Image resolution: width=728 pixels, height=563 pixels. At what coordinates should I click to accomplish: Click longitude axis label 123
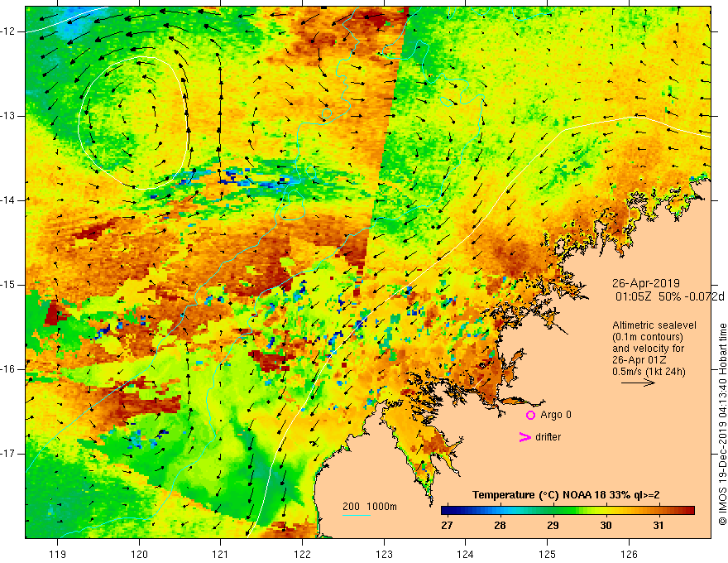[384, 554]
